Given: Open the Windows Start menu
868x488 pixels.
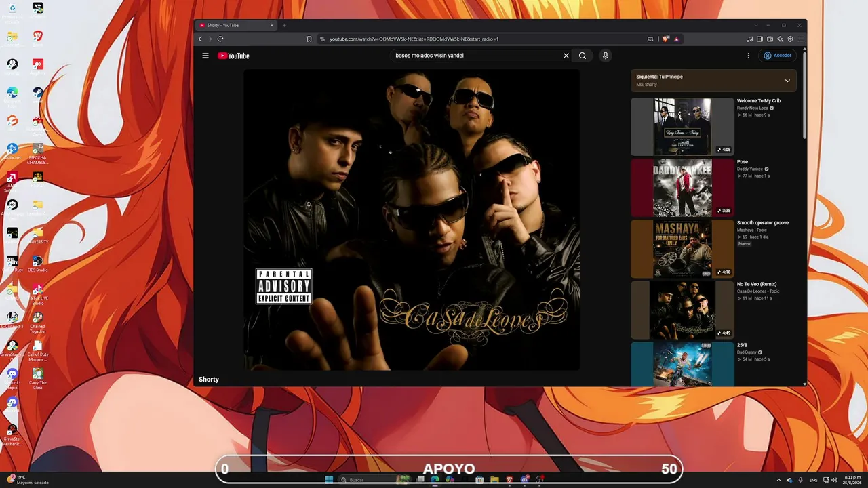Looking at the screenshot, I should tap(329, 480).
